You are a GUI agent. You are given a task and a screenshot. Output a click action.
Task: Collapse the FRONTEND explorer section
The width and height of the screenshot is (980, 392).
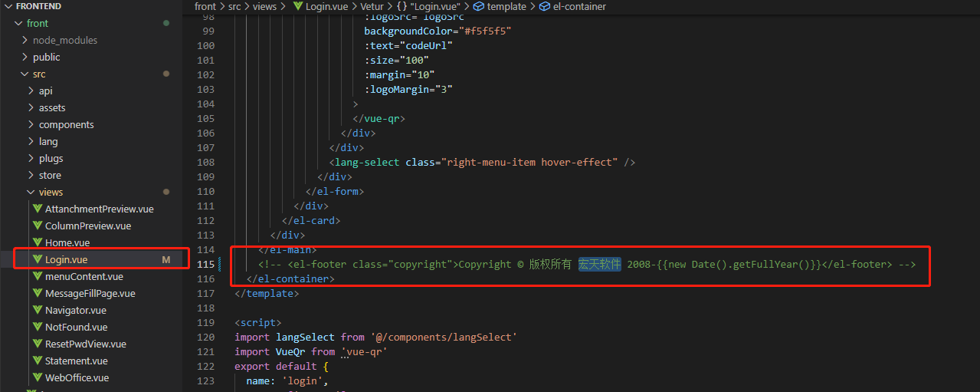(x=8, y=6)
